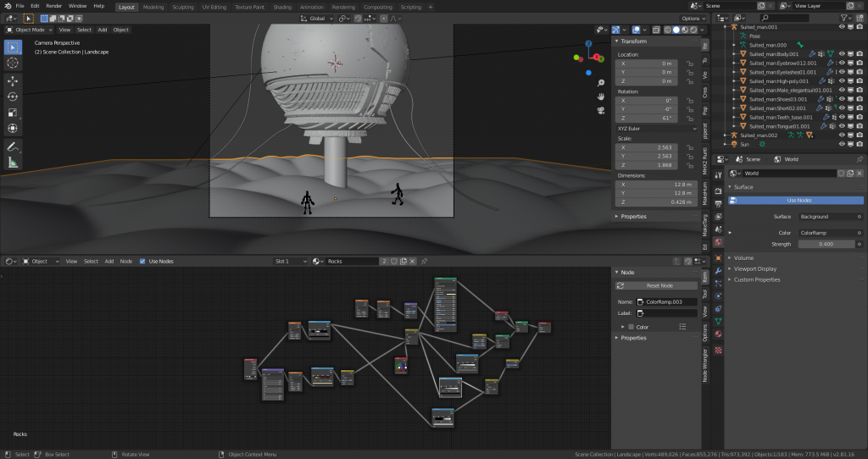Click the viewport zoom magnifier icon
868x459 pixels.
pos(601,83)
